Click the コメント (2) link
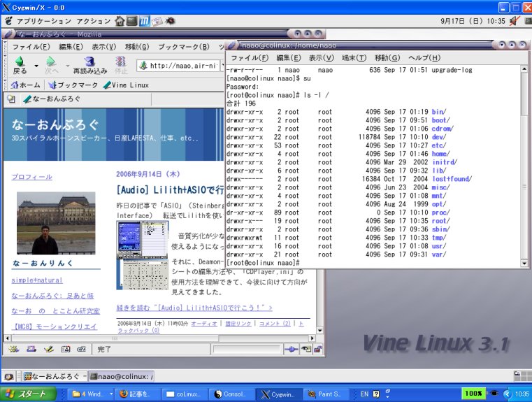532x402 pixels. (x=275, y=323)
